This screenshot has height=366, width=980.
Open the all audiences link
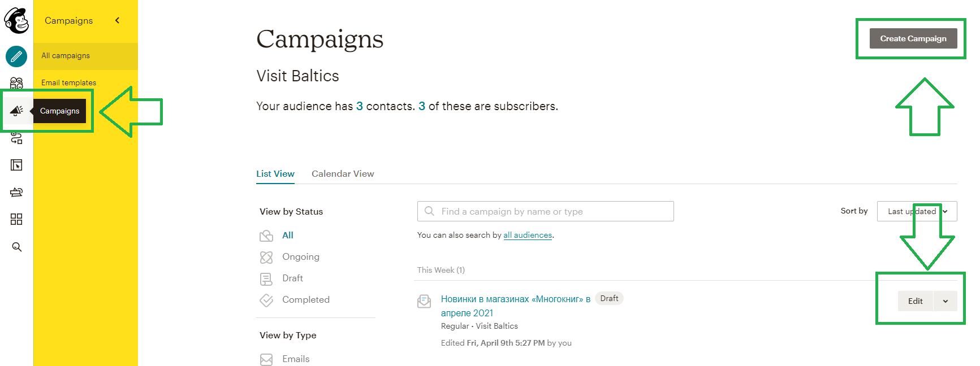(528, 235)
